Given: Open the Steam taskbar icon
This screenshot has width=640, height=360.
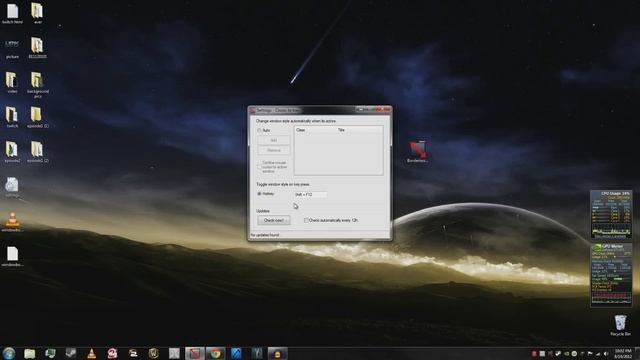Looking at the screenshot, I should (x=71, y=353).
